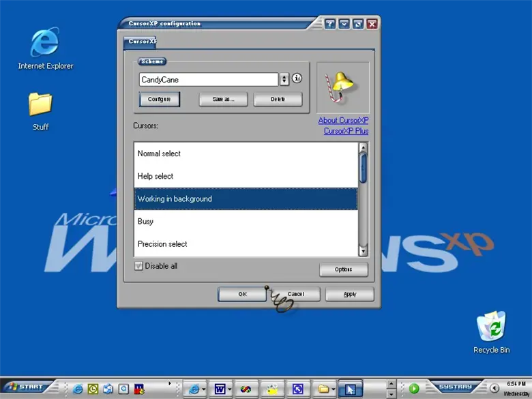Click the colorful infinity-loop taskbar button
The image size is (532, 399).
246,389
